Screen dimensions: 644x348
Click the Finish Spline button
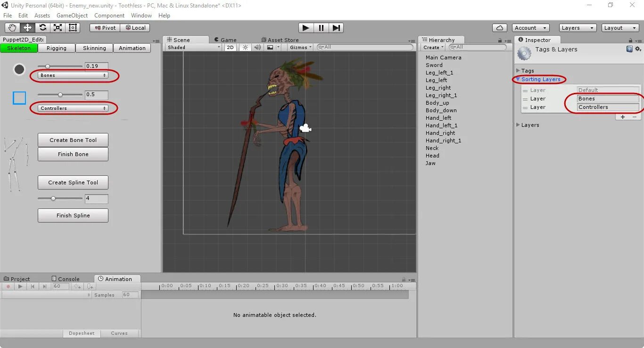pyautogui.click(x=73, y=215)
